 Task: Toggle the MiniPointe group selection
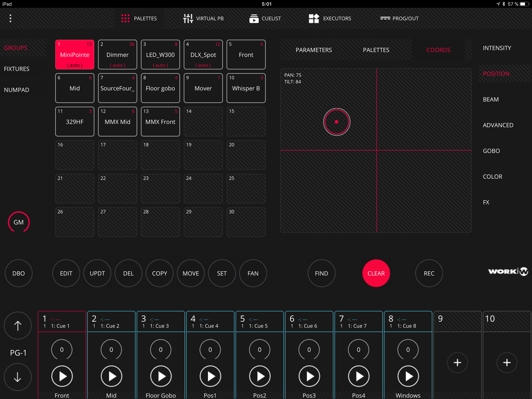coord(75,55)
